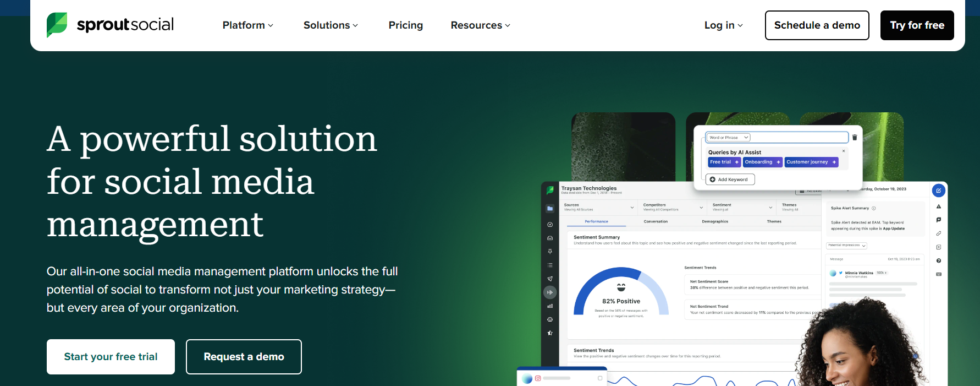Click the link chain icon in right rail

coord(938,233)
